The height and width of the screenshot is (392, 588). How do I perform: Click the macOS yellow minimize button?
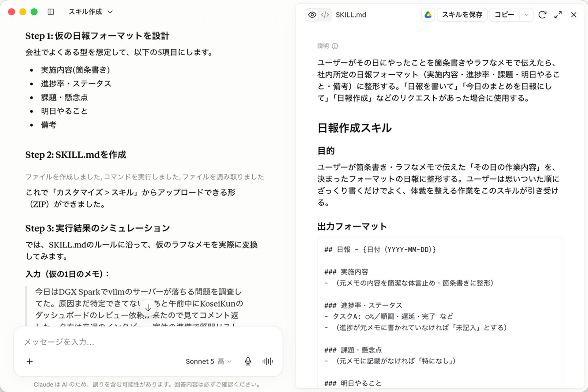(x=23, y=12)
